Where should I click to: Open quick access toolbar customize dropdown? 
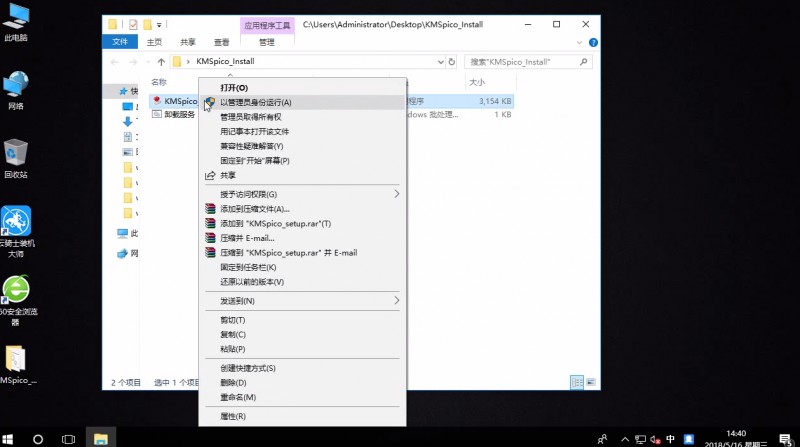[159, 24]
